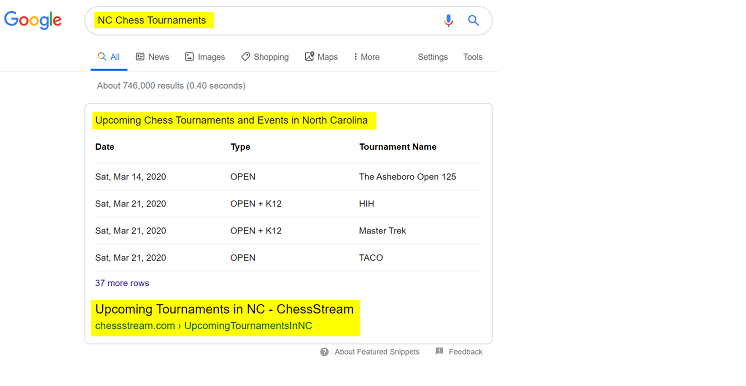Click the Feedback flag icon

click(x=440, y=351)
